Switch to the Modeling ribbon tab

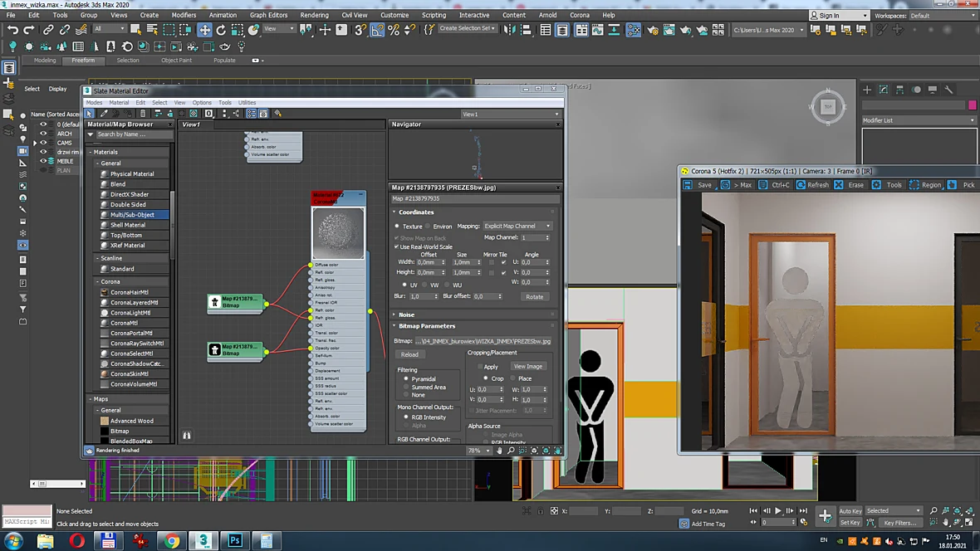pyautogui.click(x=44, y=61)
